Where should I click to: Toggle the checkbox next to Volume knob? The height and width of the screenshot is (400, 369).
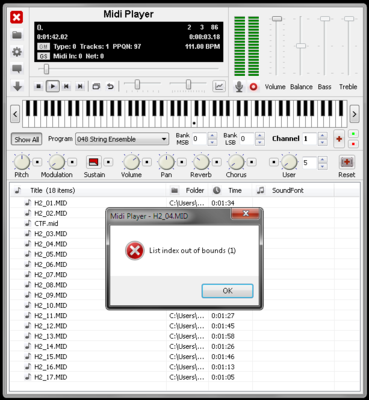point(147,162)
